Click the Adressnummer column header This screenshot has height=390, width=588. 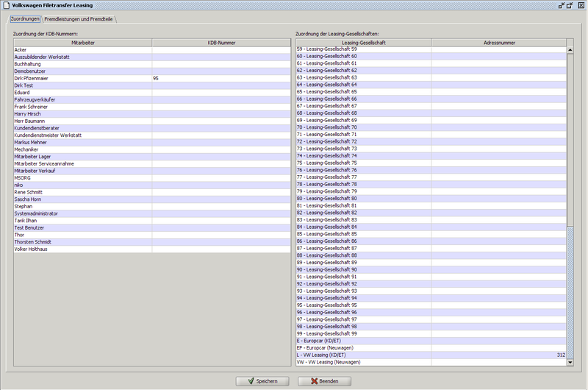(499, 43)
